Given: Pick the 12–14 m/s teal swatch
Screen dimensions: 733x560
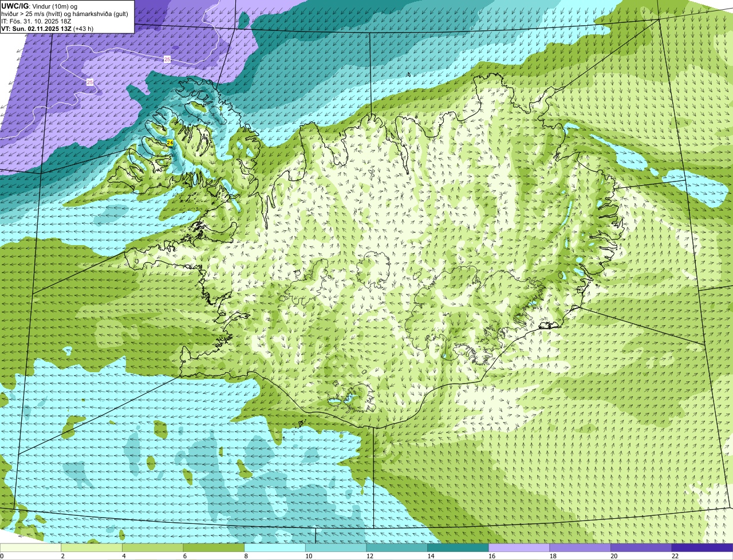Looking at the screenshot, I should pyautogui.click(x=397, y=547).
